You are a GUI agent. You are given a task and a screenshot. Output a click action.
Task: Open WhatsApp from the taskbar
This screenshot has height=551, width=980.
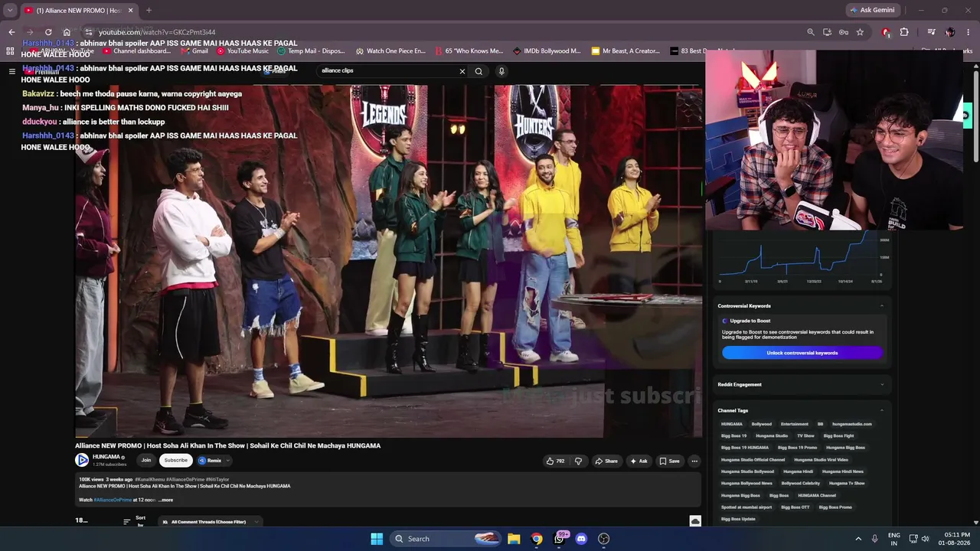tap(560, 539)
